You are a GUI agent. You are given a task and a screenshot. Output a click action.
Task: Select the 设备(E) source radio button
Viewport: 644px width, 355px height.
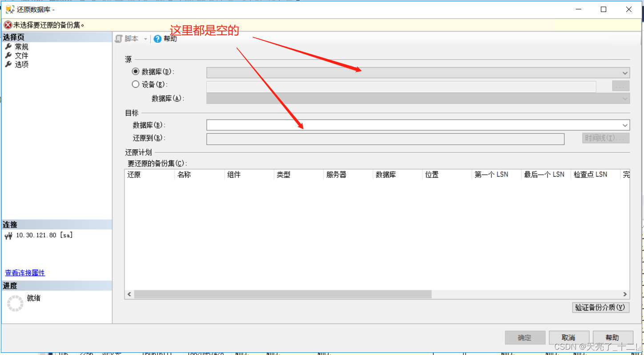[x=136, y=84]
